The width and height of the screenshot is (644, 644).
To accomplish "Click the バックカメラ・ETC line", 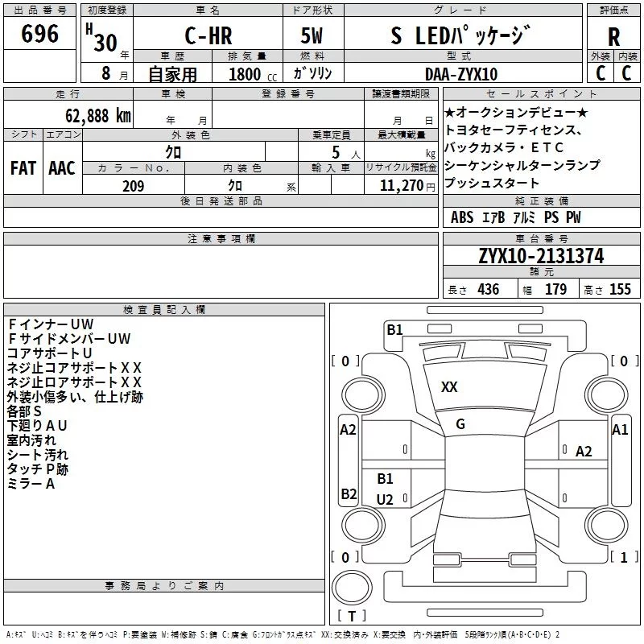I will [x=505, y=147].
